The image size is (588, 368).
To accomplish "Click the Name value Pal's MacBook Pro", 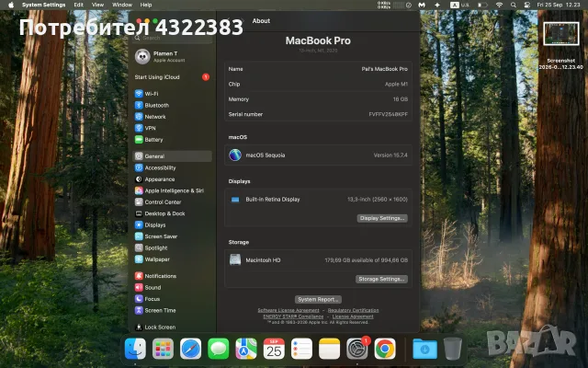I will click(x=384, y=69).
